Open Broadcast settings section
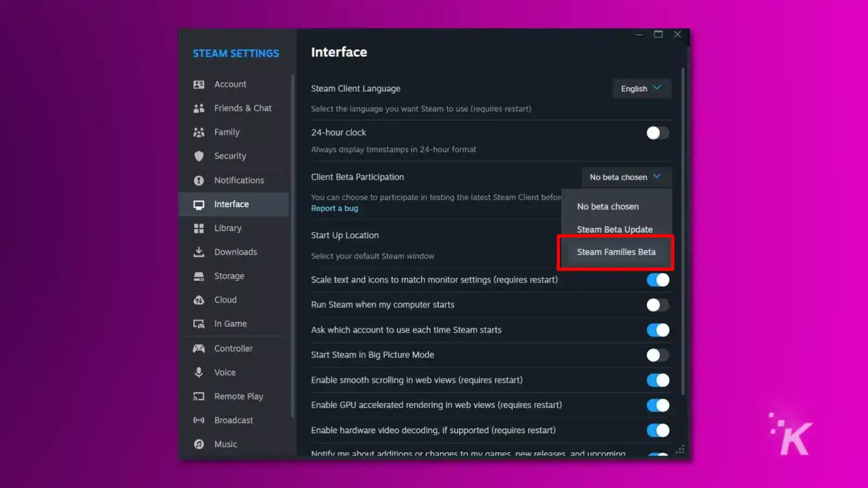 point(234,420)
